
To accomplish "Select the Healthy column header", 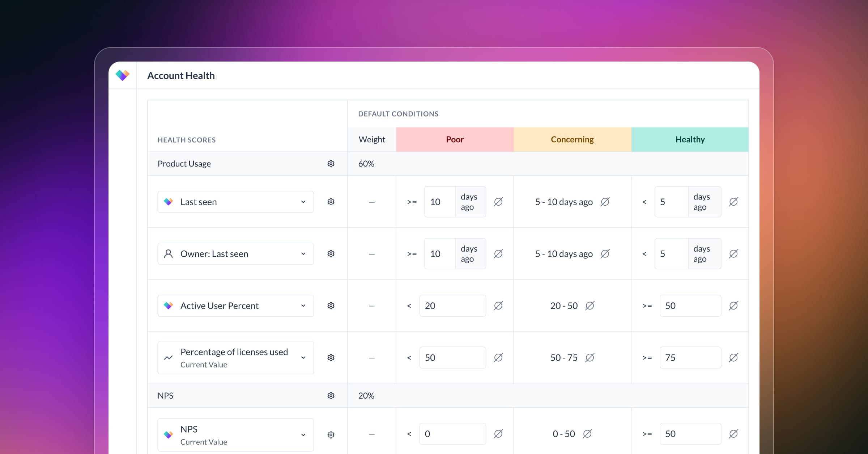I will tap(690, 139).
